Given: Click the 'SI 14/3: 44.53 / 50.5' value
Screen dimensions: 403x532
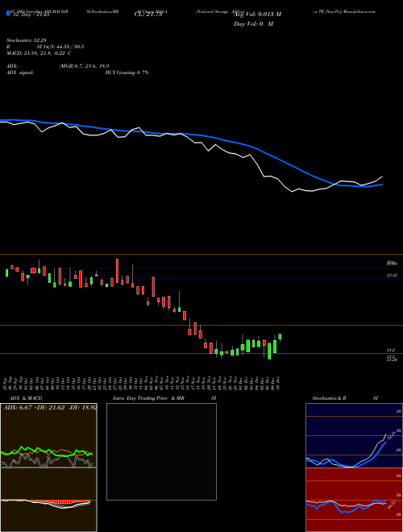Looking at the screenshot, I should (x=60, y=47).
